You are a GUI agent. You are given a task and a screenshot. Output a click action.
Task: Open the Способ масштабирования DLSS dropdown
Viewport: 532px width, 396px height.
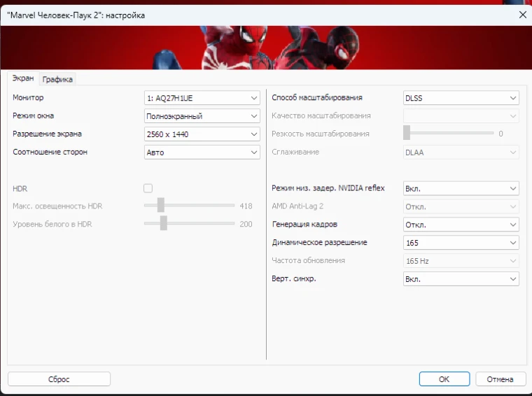(x=461, y=98)
